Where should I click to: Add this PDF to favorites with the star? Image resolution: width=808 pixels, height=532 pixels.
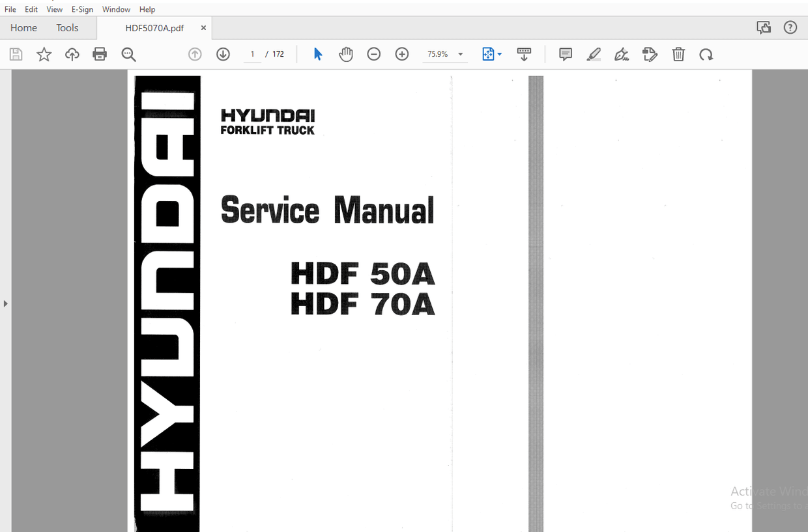coord(44,54)
